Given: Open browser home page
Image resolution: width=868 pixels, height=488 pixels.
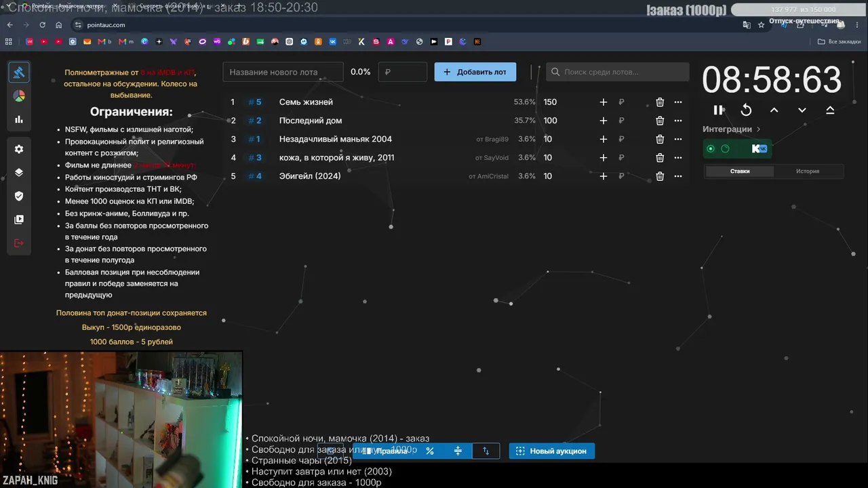Looking at the screenshot, I should tap(59, 24).
